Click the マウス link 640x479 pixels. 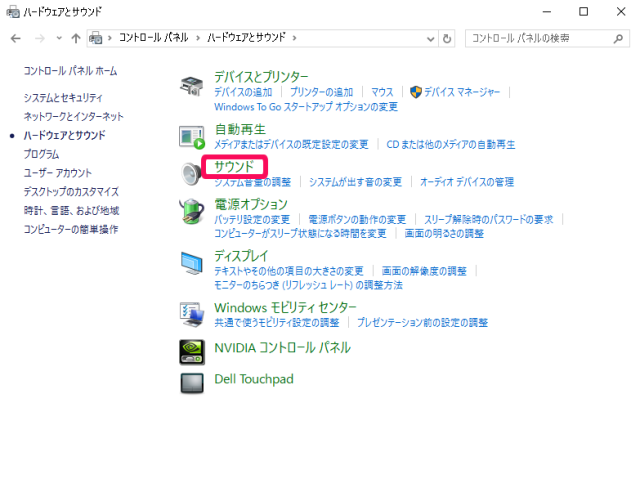(382, 92)
